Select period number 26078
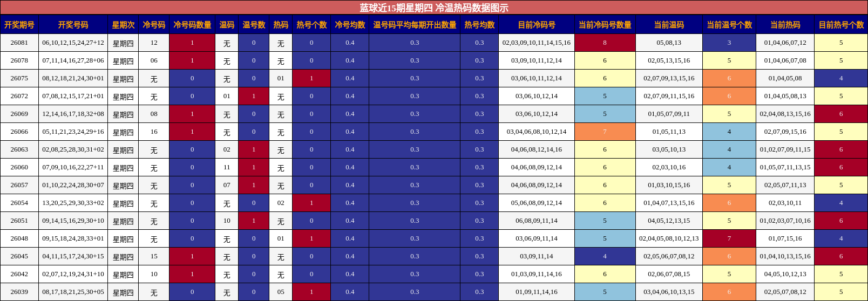The width and height of the screenshot is (868, 301). click(19, 60)
